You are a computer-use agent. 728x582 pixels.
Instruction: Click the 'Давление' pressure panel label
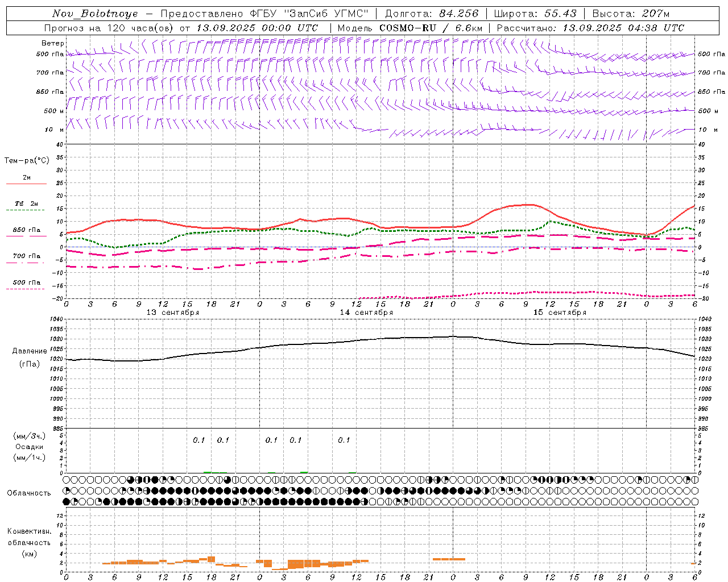[30, 351]
